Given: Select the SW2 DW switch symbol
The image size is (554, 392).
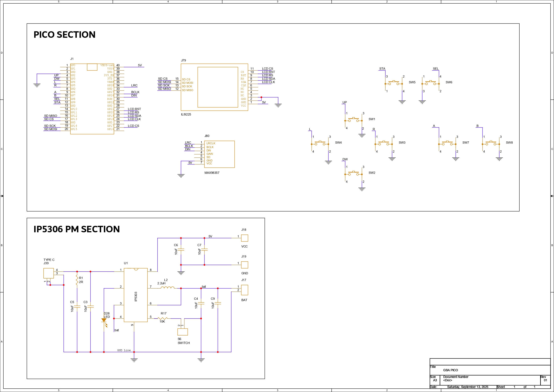Looking at the screenshot, I should tap(353, 174).
